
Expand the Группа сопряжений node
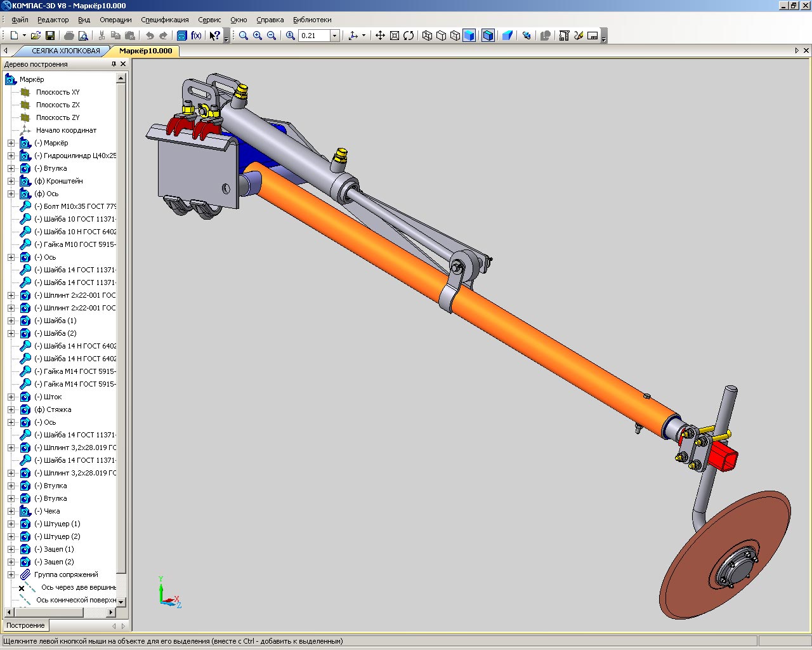(11, 574)
